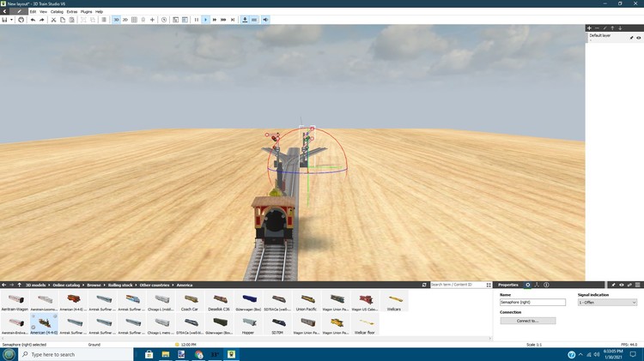Toggle Default layer visibility eye
This screenshot has height=361, width=644.
[639, 38]
